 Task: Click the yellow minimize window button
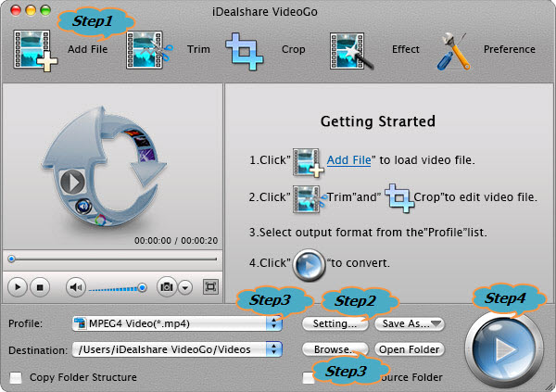[x=31, y=10]
